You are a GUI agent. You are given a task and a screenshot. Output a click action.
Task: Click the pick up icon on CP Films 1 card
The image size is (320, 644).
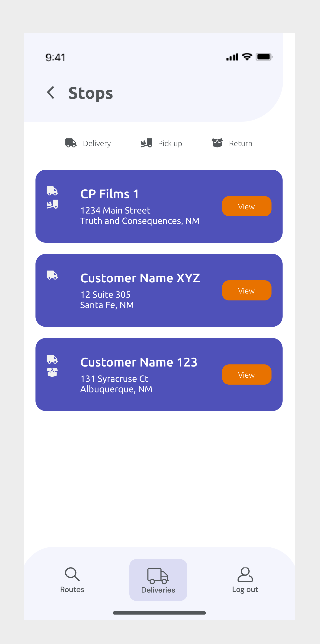point(52,204)
